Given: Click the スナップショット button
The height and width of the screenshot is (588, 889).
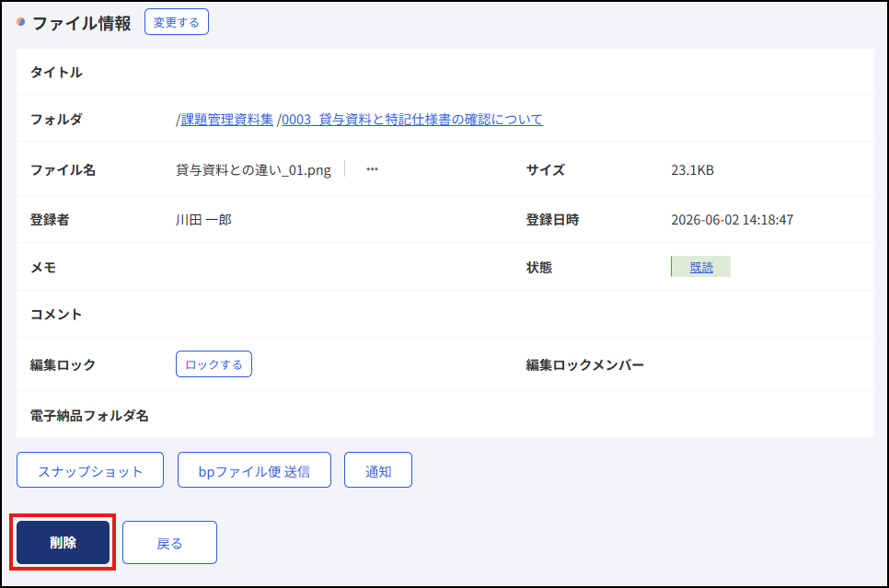Looking at the screenshot, I should pyautogui.click(x=90, y=470).
